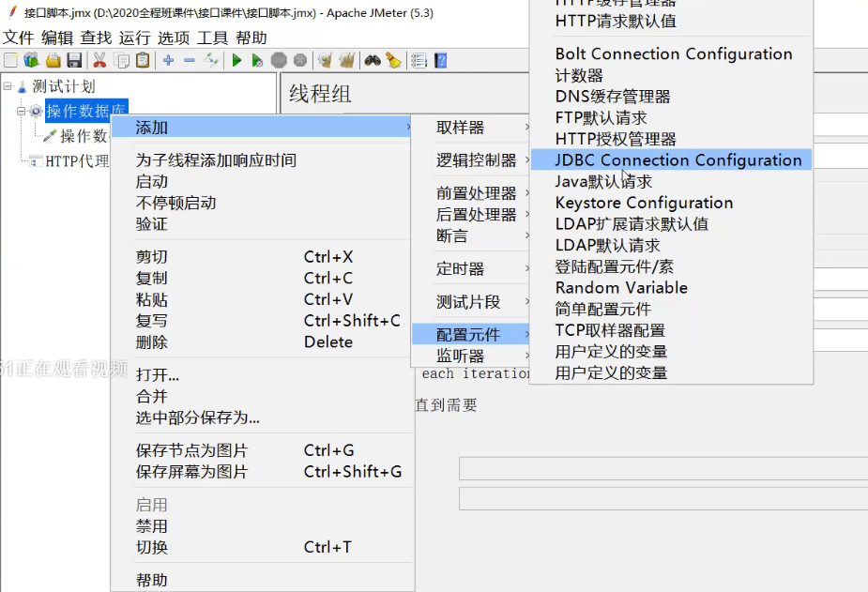
Task: Select Random Variable config element
Action: 621,288
